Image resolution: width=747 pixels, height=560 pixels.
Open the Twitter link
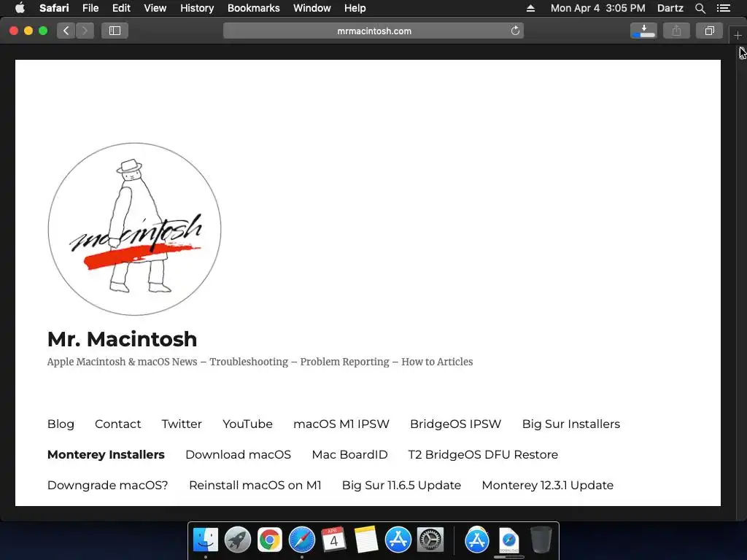click(182, 424)
